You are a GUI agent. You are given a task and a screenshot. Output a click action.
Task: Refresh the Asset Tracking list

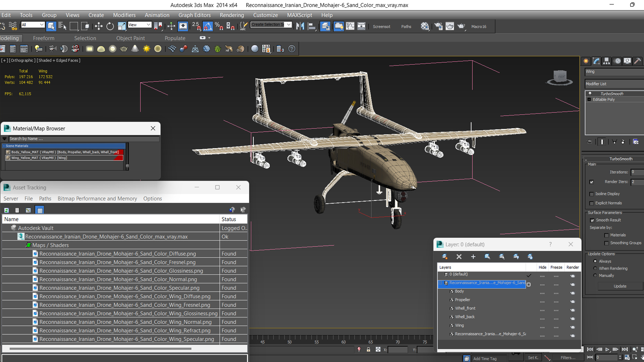(x=6, y=210)
